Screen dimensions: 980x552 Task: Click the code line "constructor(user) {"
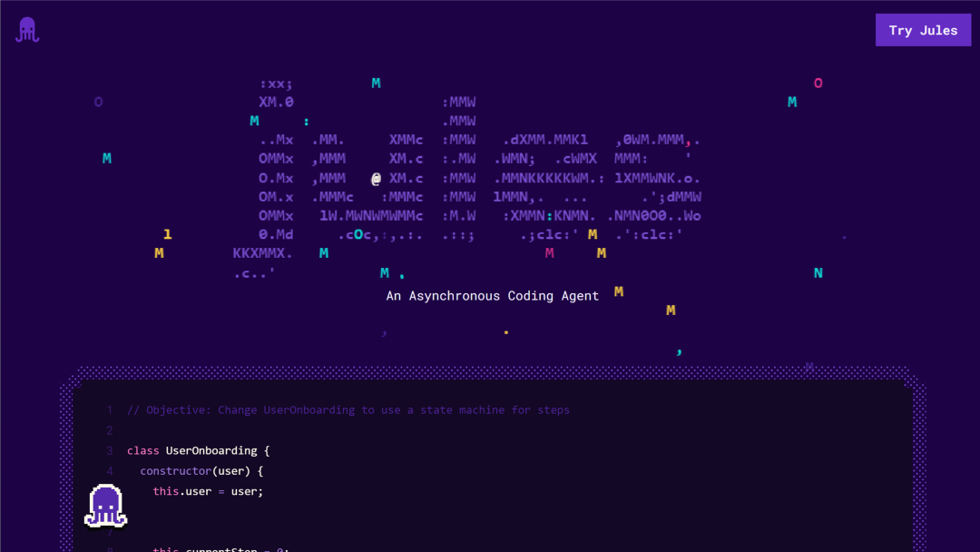[201, 470]
